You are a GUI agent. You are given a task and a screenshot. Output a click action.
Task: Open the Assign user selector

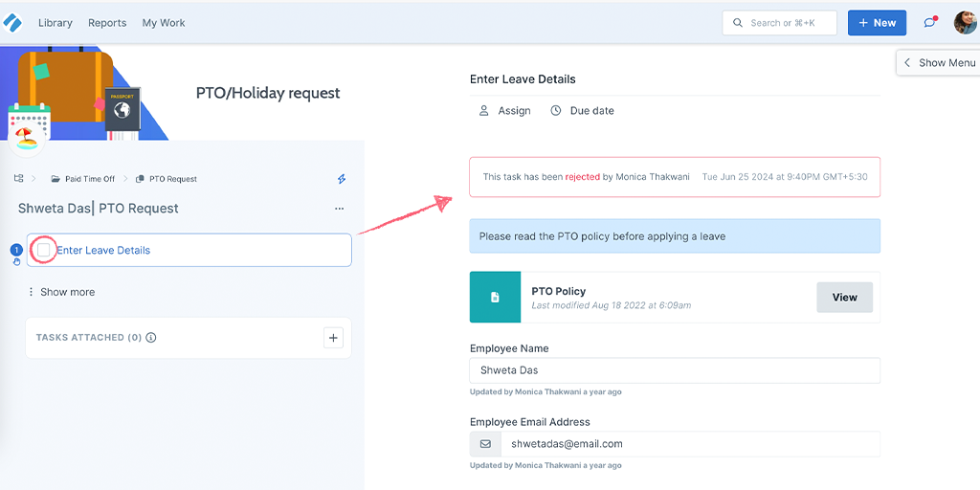tap(504, 111)
